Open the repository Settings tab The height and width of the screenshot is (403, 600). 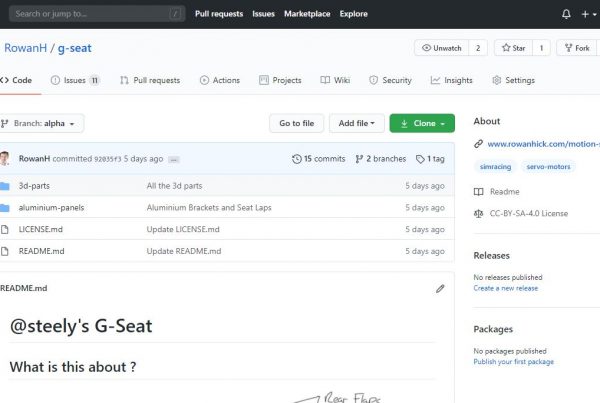(514, 80)
